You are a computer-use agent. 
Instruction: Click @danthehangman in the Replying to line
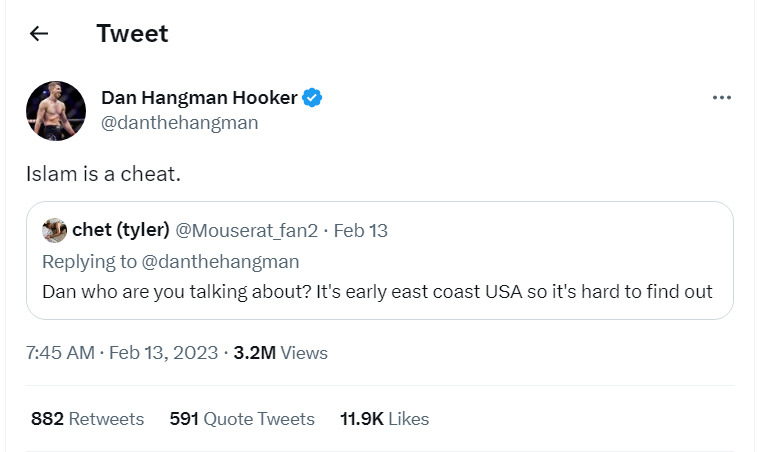(x=220, y=261)
